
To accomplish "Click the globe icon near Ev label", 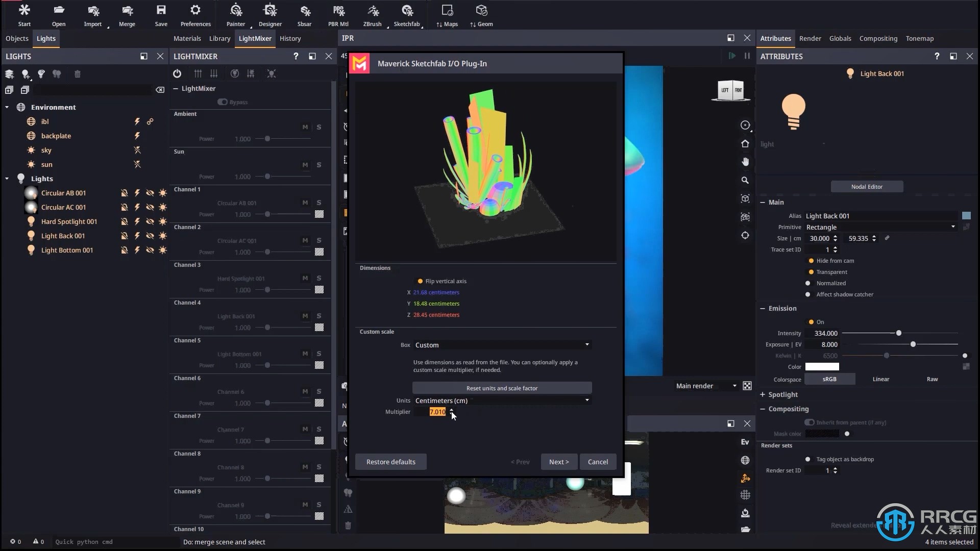I will pos(745,460).
